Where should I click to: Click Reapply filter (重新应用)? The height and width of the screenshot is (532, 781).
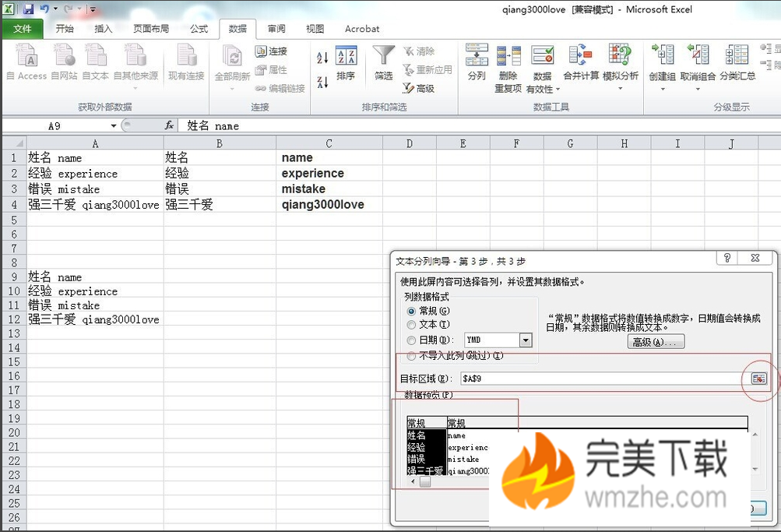(427, 70)
